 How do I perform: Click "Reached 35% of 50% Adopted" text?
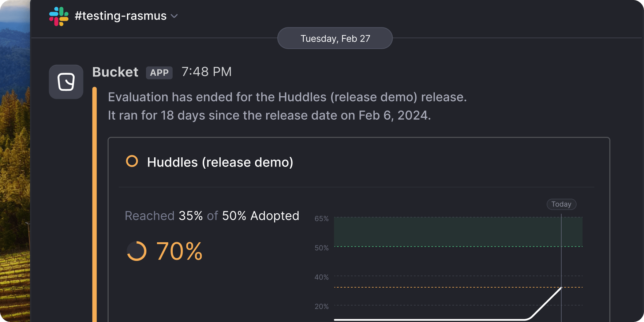coord(212,216)
